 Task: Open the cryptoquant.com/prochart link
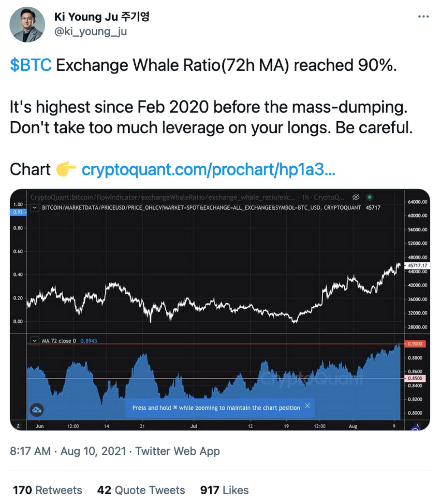208,170
